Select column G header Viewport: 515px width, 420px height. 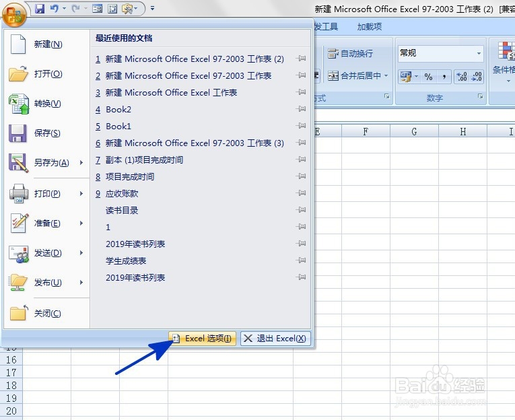pyautogui.click(x=415, y=131)
